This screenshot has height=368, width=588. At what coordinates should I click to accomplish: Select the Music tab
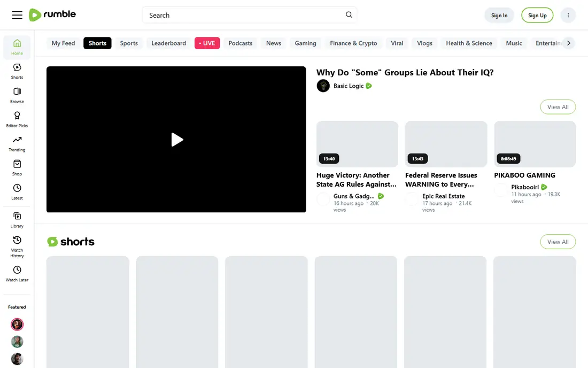514,43
